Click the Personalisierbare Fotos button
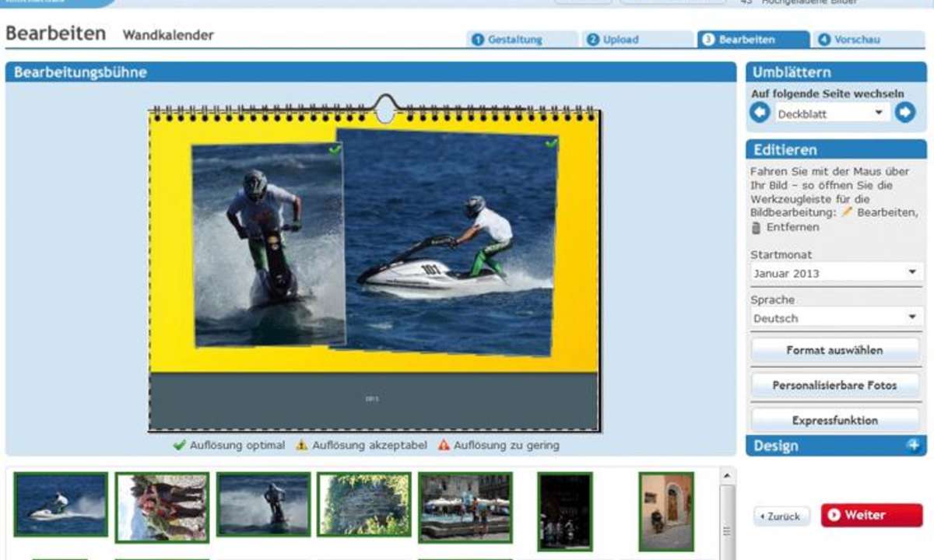Screen dimensions: 934x560 coord(834,385)
